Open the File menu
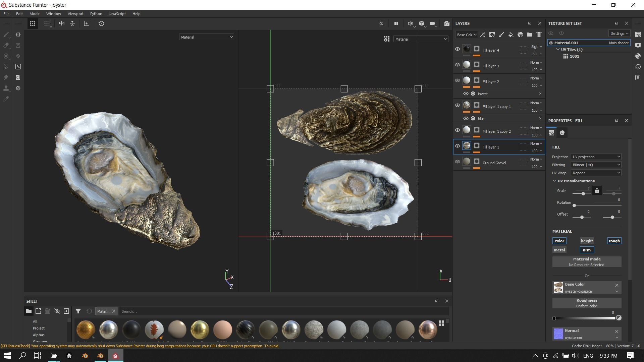The image size is (644, 362). tap(6, 14)
